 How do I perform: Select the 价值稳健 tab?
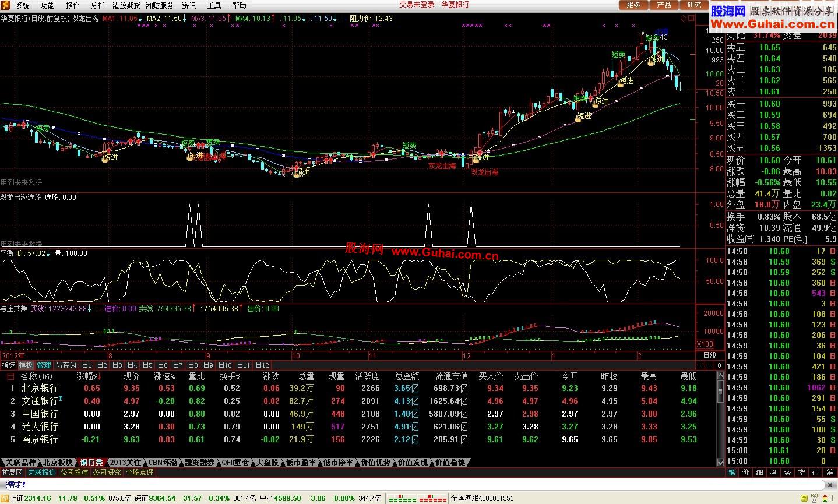450,462
